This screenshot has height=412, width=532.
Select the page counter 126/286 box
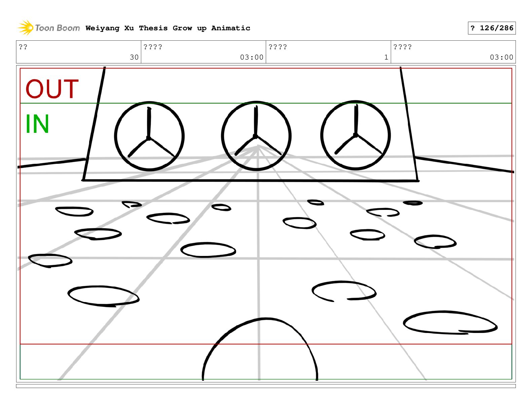pos(492,28)
